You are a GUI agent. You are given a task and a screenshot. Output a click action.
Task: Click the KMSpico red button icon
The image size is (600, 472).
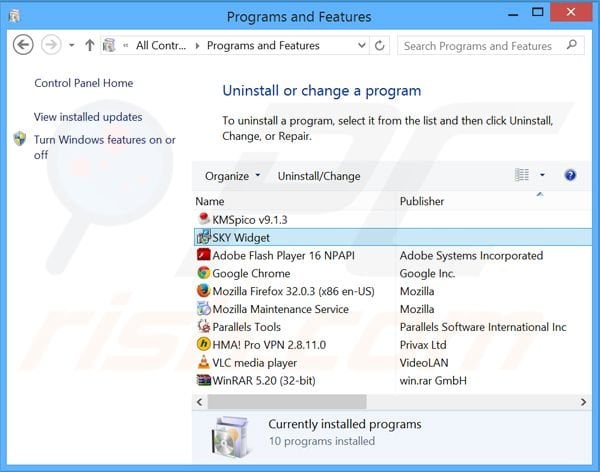(204, 219)
